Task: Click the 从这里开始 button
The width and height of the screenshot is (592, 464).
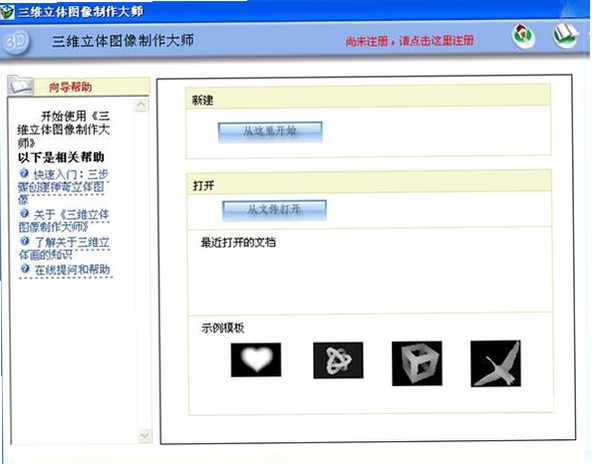Action: [270, 132]
